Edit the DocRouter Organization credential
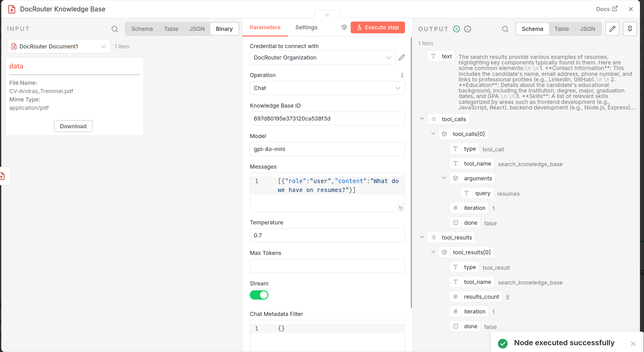Image resolution: width=644 pixels, height=352 pixels. point(402,58)
